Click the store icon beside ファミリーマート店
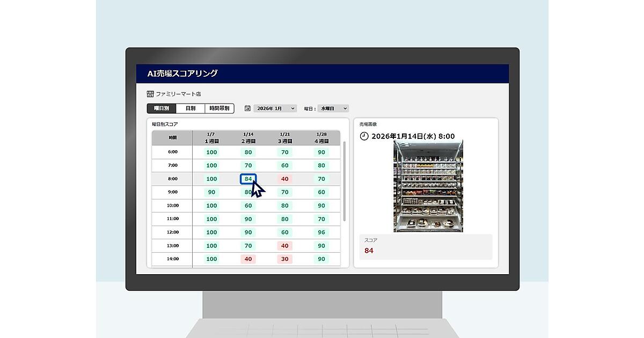Viewport: 644px width, 338px height. point(150,94)
